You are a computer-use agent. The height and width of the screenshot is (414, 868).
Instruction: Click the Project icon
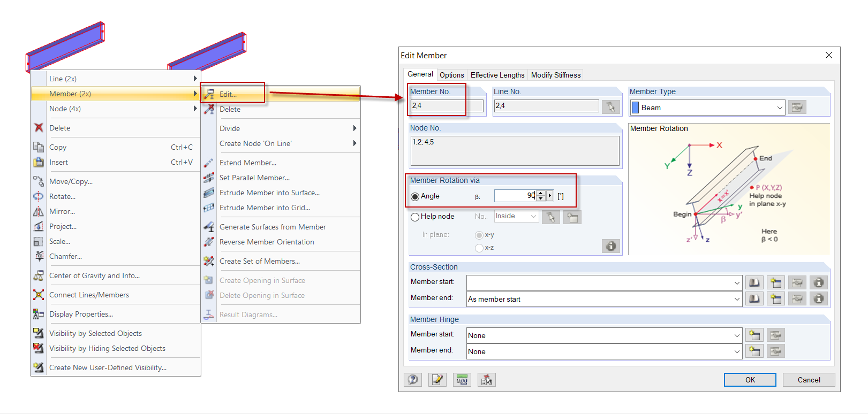pos(39,226)
